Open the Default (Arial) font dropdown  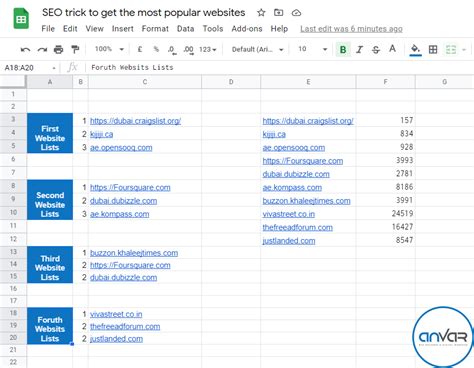click(x=257, y=50)
